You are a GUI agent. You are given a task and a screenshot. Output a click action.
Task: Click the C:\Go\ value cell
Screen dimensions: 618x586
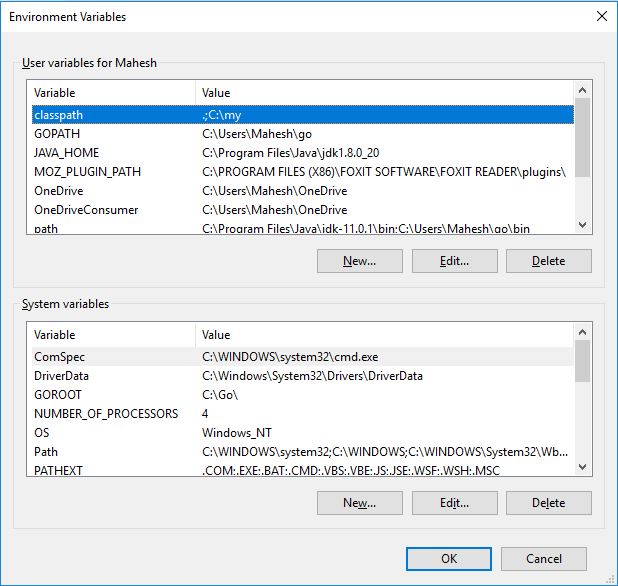220,395
